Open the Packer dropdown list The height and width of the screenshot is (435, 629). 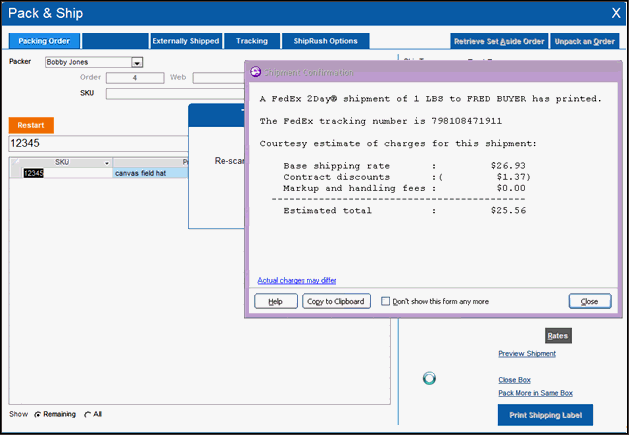137,62
